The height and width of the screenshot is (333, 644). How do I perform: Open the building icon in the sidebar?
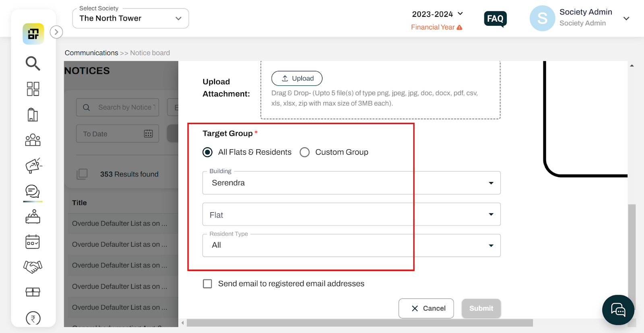[33, 115]
